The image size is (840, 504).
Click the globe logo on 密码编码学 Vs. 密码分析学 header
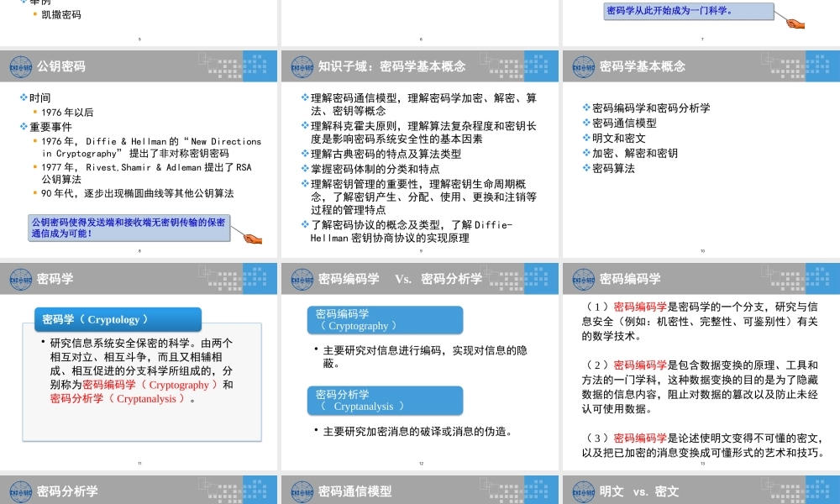[x=303, y=279]
